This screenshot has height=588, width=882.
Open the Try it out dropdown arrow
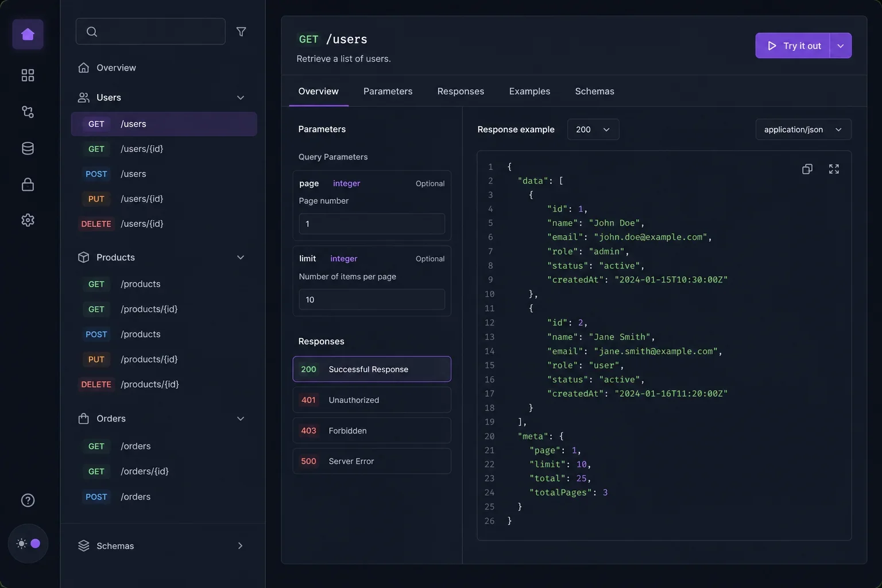pyautogui.click(x=841, y=46)
